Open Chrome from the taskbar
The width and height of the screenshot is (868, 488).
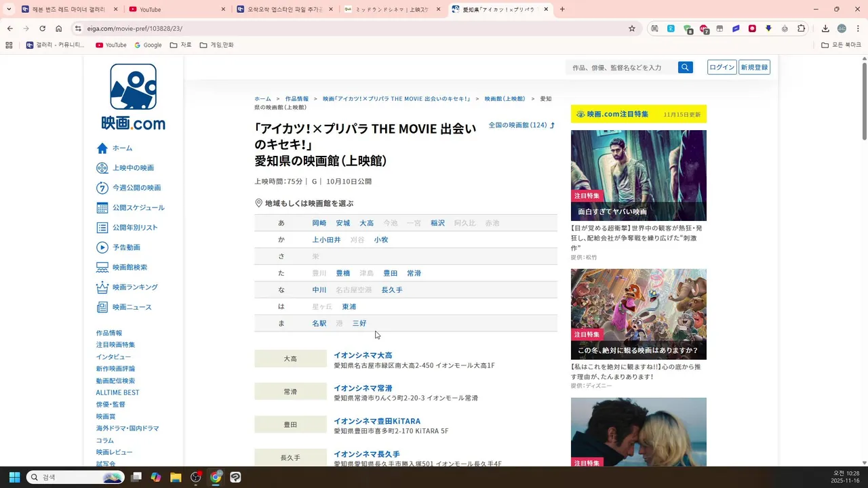[216, 477]
